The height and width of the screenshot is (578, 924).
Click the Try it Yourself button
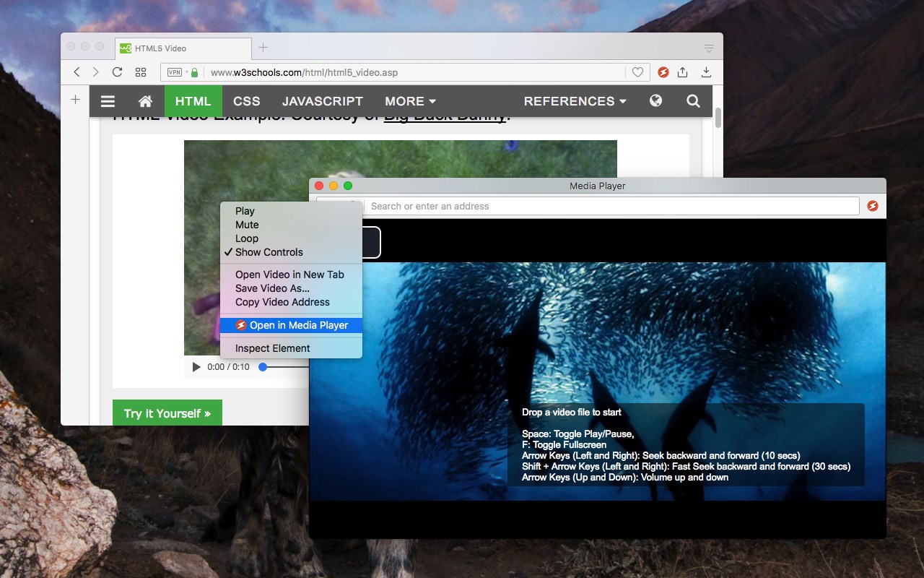tap(167, 413)
